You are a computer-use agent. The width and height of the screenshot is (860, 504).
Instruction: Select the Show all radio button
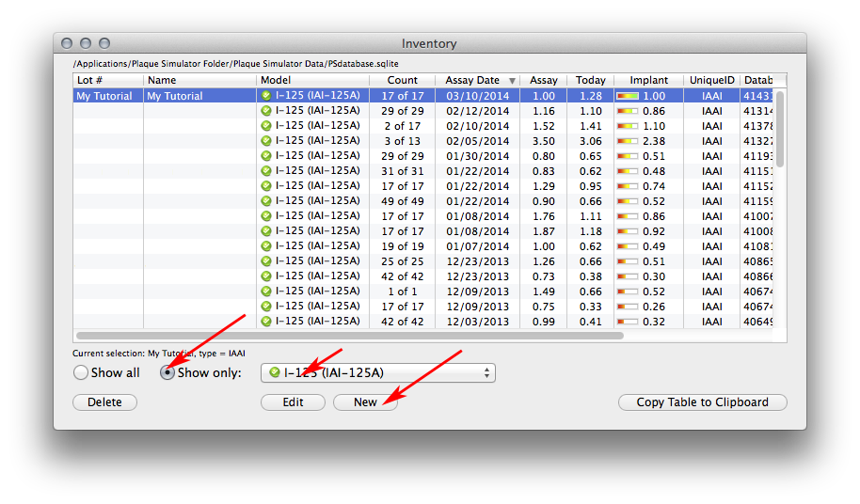pos(82,373)
